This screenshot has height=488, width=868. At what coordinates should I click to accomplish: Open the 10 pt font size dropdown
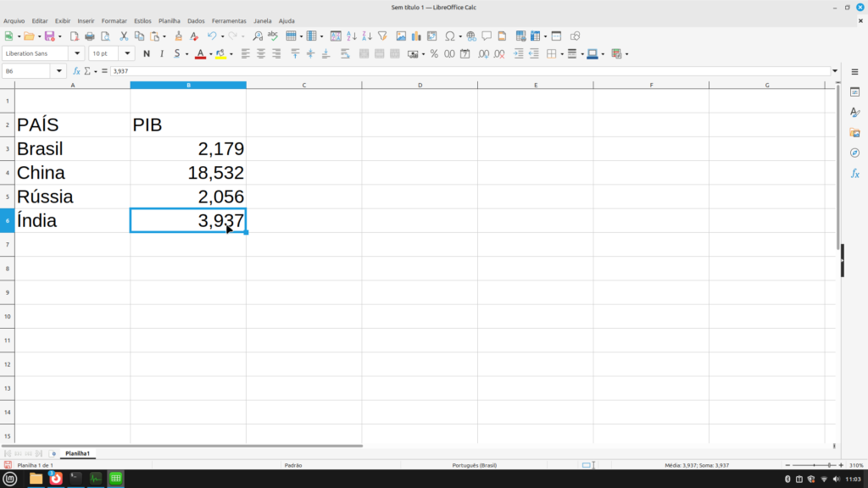tap(128, 53)
